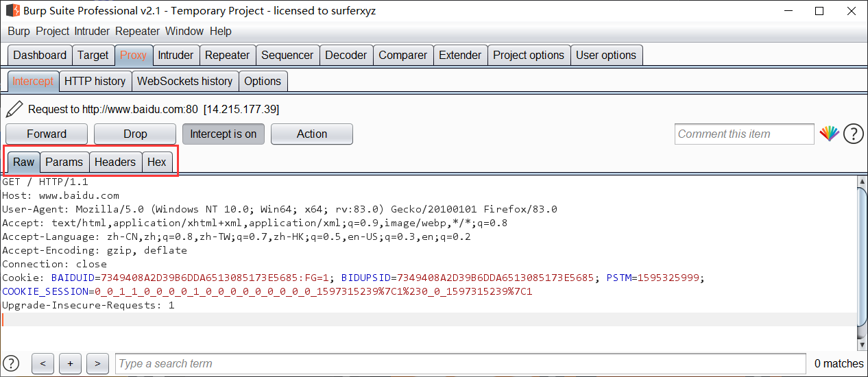Image resolution: width=868 pixels, height=377 pixels.
Task: Click the Connection: close header line
Action: (x=55, y=264)
